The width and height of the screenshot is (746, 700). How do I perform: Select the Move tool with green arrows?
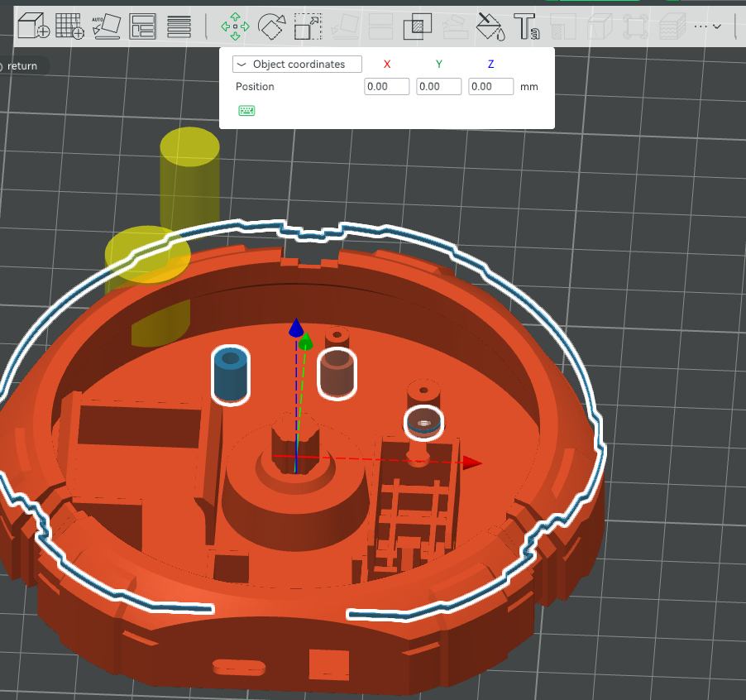point(235,26)
